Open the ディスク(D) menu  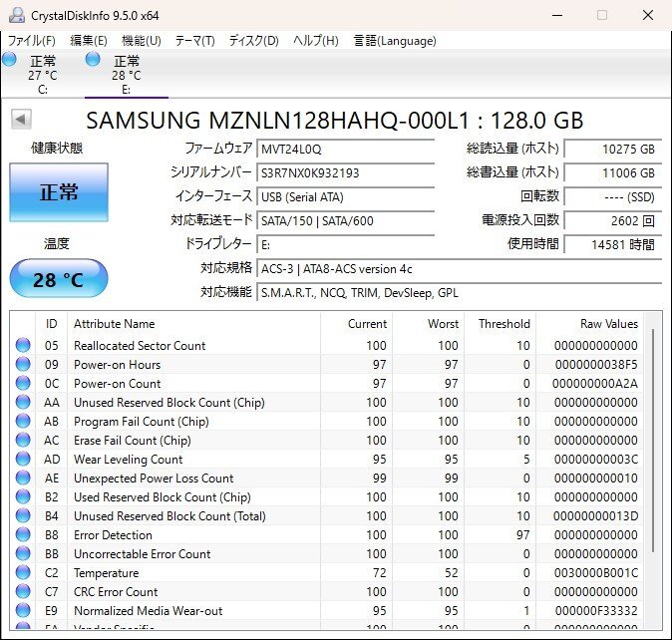pyautogui.click(x=253, y=41)
